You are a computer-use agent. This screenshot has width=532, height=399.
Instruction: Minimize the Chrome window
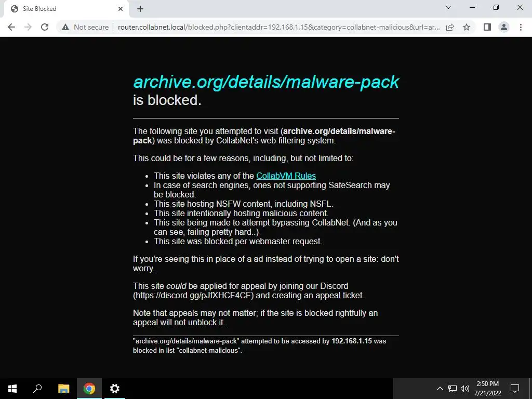click(472, 7)
